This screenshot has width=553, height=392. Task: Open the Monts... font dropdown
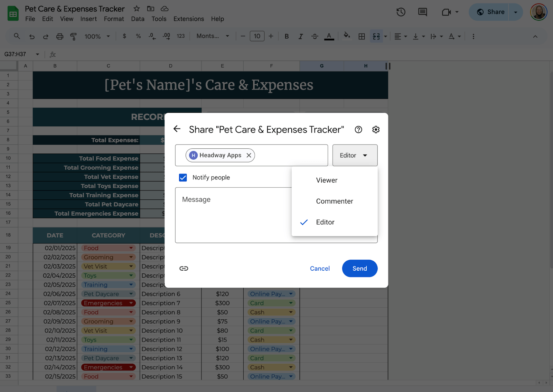pos(213,36)
